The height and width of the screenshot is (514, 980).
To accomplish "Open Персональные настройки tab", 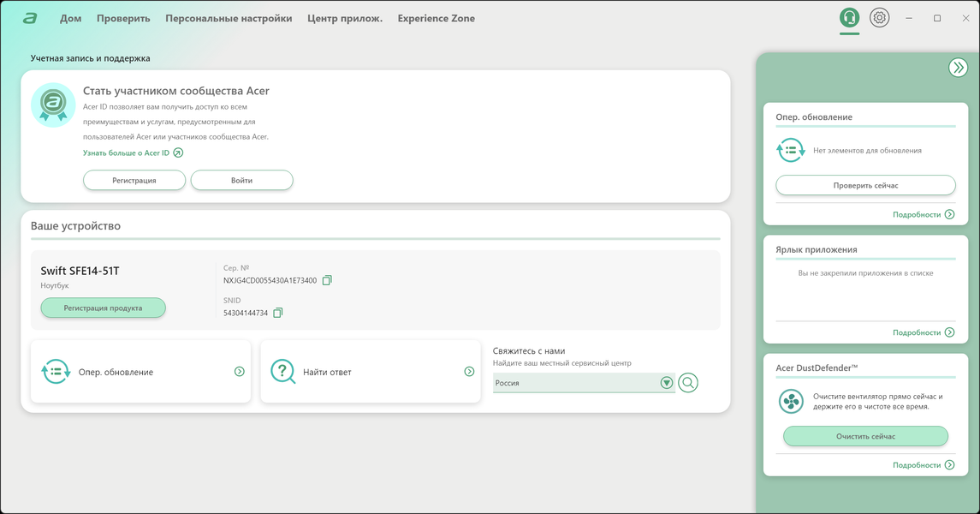I will 229,19.
